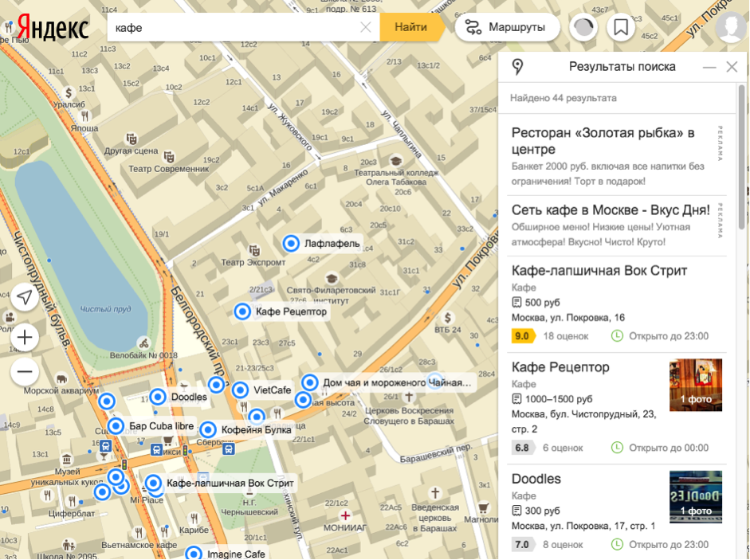Image resolution: width=750 pixels, height=560 pixels.
Task: View the Кафе Рецептор photo thumbnail
Action: coord(696,385)
